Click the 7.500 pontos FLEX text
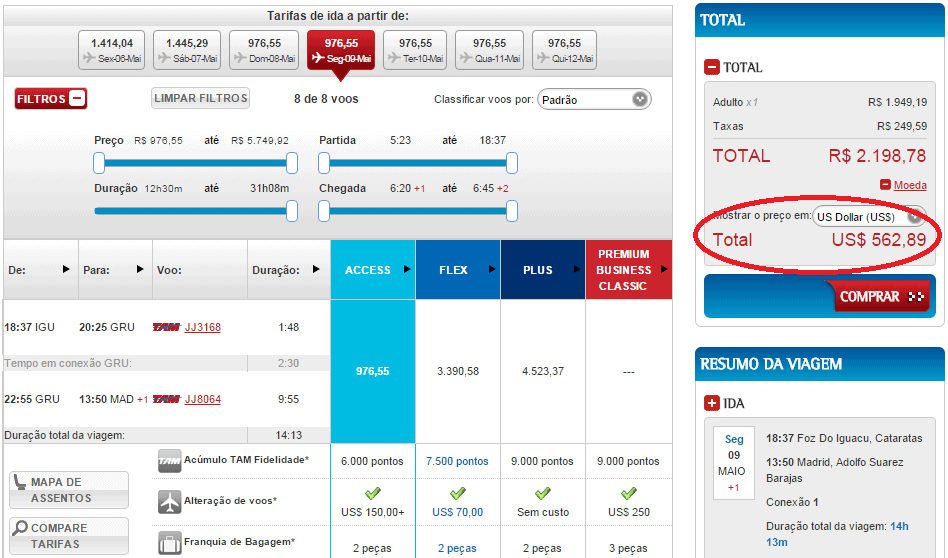The height and width of the screenshot is (558, 948). tap(457, 461)
